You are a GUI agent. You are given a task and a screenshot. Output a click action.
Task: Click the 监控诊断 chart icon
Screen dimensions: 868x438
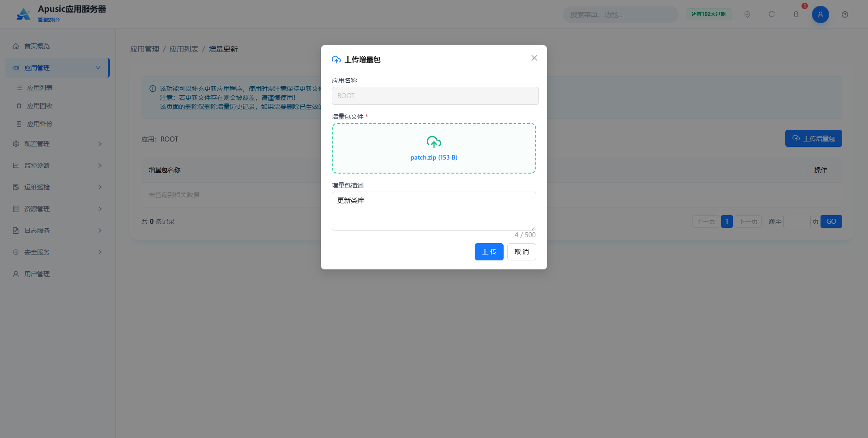click(16, 165)
